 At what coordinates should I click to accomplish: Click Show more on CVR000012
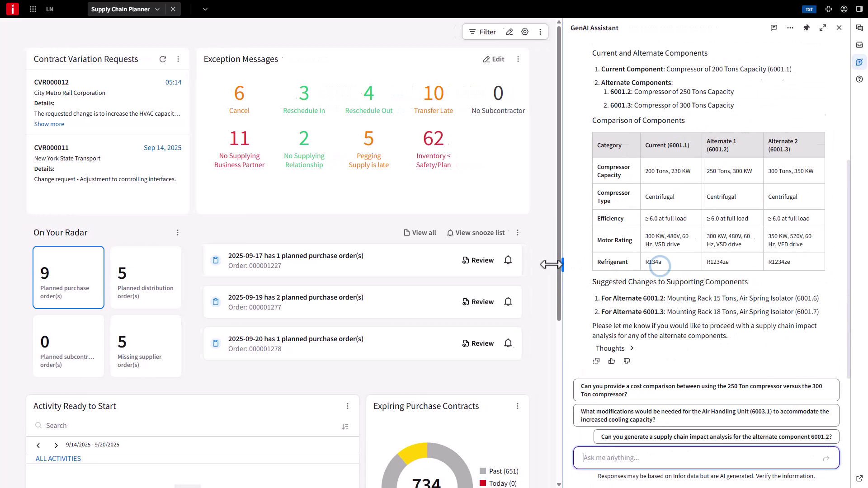(x=49, y=124)
